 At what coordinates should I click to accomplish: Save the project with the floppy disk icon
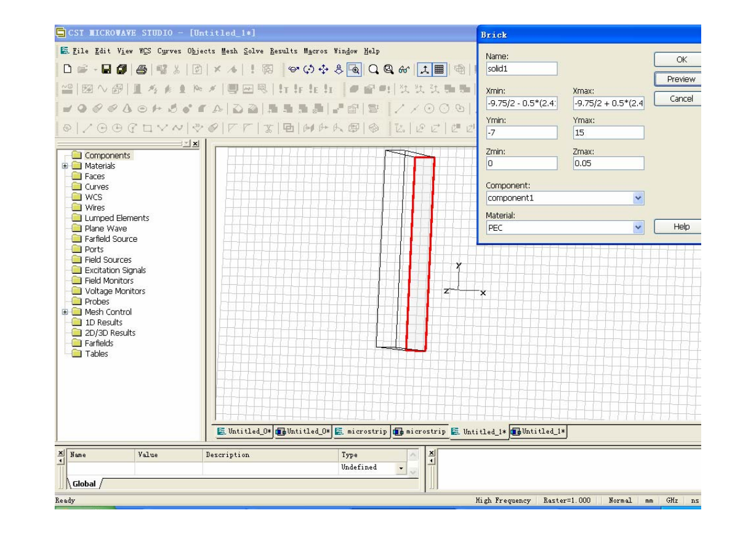[107, 70]
